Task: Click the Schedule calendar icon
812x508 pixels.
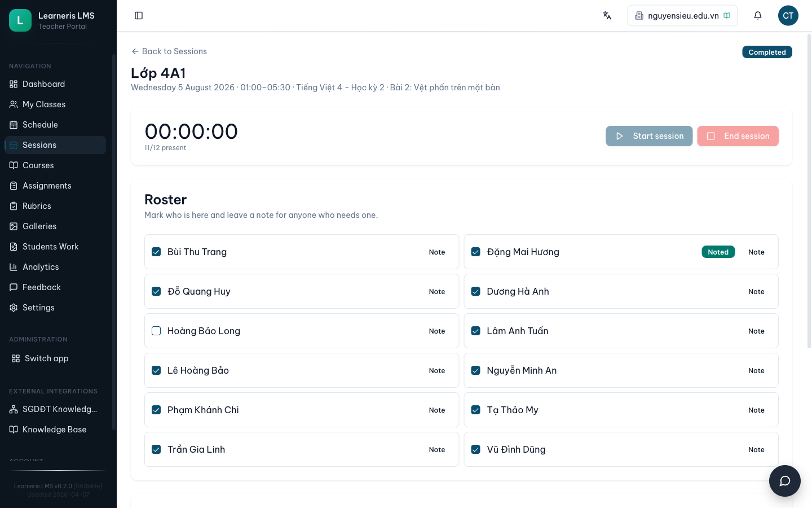Action: coord(14,125)
